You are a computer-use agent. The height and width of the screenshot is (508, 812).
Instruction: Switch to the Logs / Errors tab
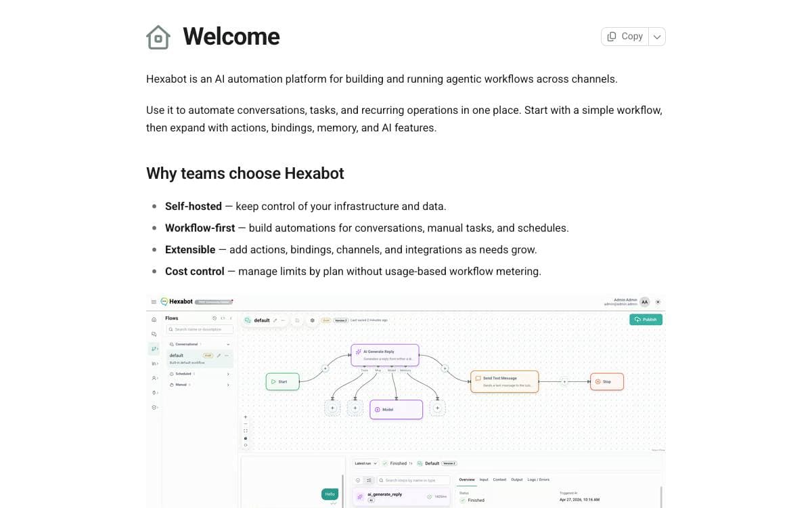click(x=539, y=480)
